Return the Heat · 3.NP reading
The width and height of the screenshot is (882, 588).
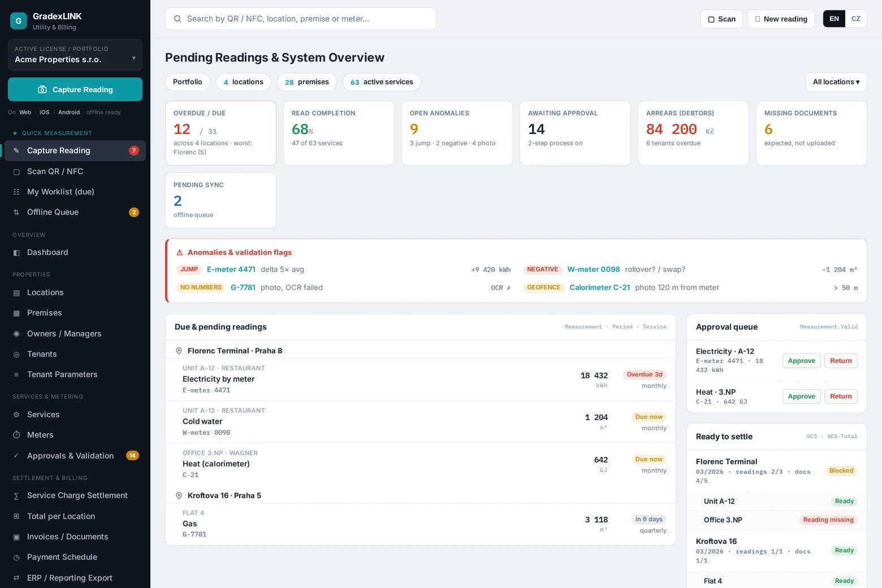(841, 396)
